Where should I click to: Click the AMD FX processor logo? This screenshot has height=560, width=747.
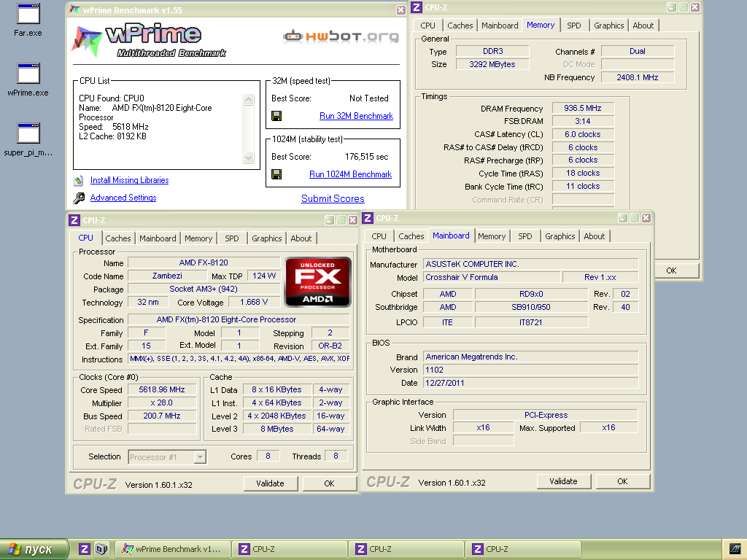coord(318,282)
